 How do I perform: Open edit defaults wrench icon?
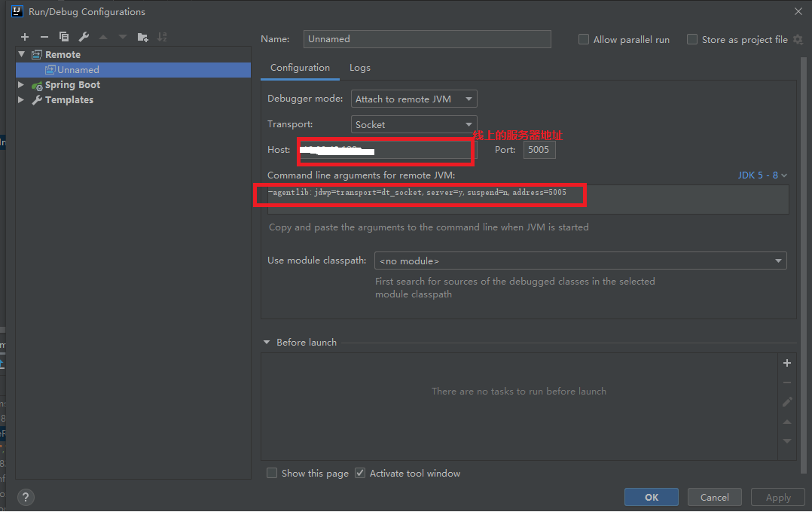(84, 37)
